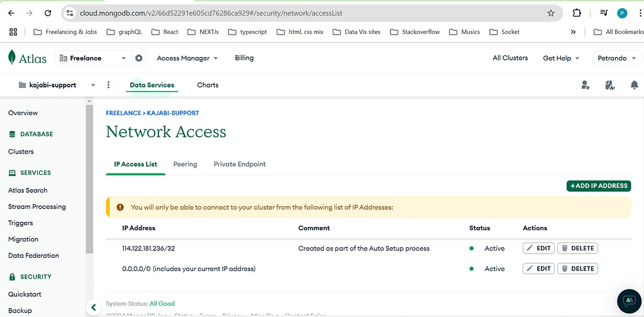Open Musics bookmark folder
Image resolution: width=644 pixels, height=317 pixels.
pos(464,31)
